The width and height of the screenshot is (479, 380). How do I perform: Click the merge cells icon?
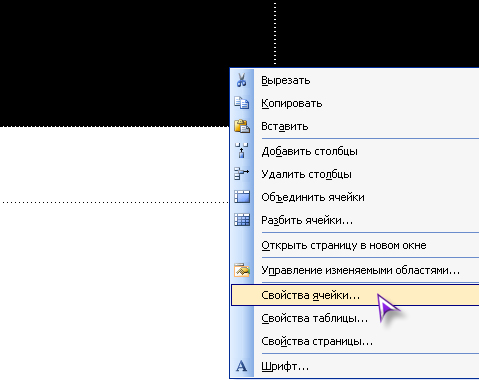pyautogui.click(x=242, y=197)
